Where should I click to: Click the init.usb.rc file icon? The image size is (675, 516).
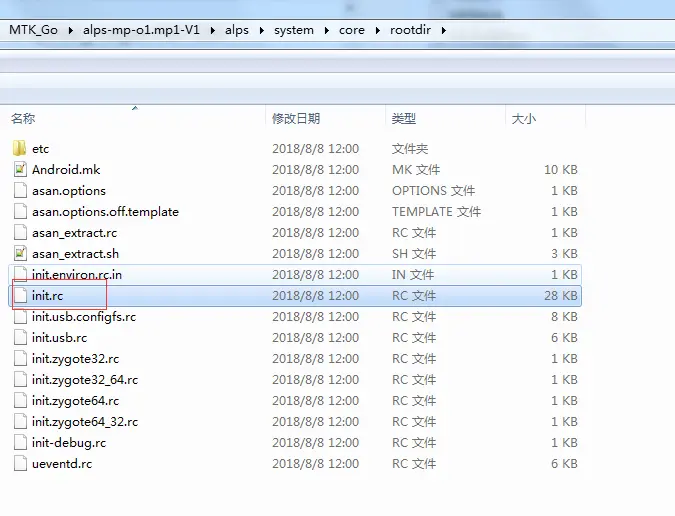tap(20, 338)
